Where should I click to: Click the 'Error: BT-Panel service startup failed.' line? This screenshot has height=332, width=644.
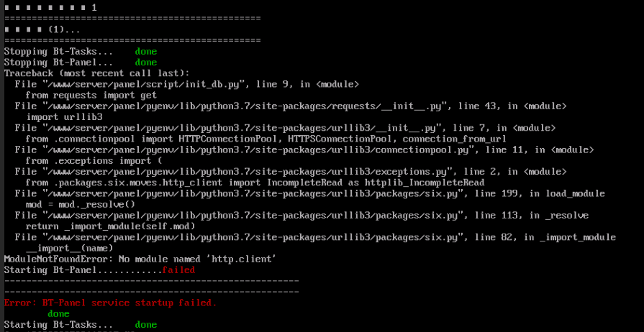111,303
